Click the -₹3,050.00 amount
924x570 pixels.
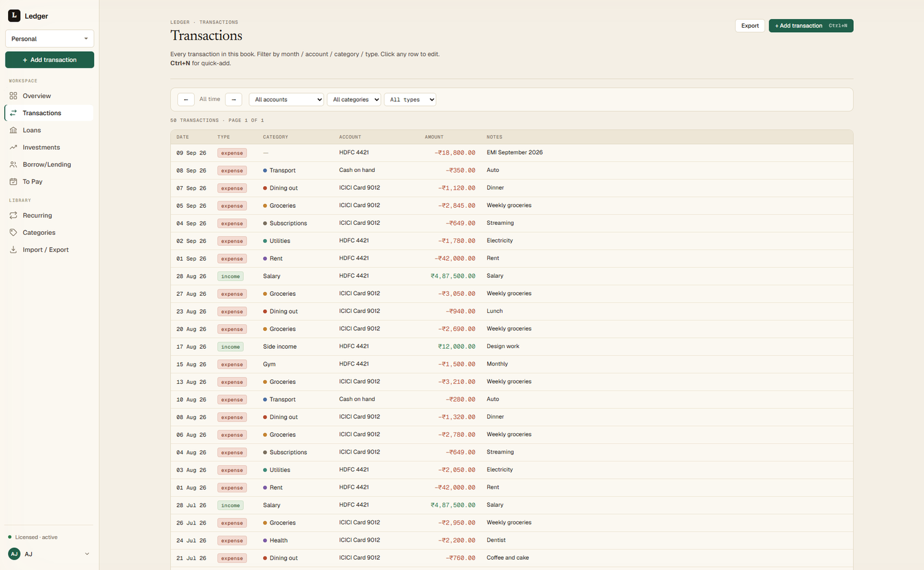click(x=456, y=294)
